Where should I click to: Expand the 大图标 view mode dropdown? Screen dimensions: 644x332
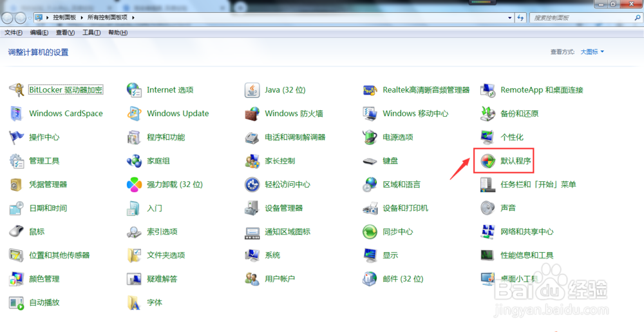[592, 52]
